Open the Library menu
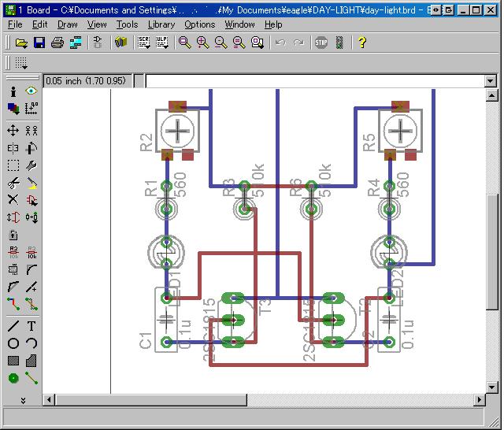 (x=161, y=24)
